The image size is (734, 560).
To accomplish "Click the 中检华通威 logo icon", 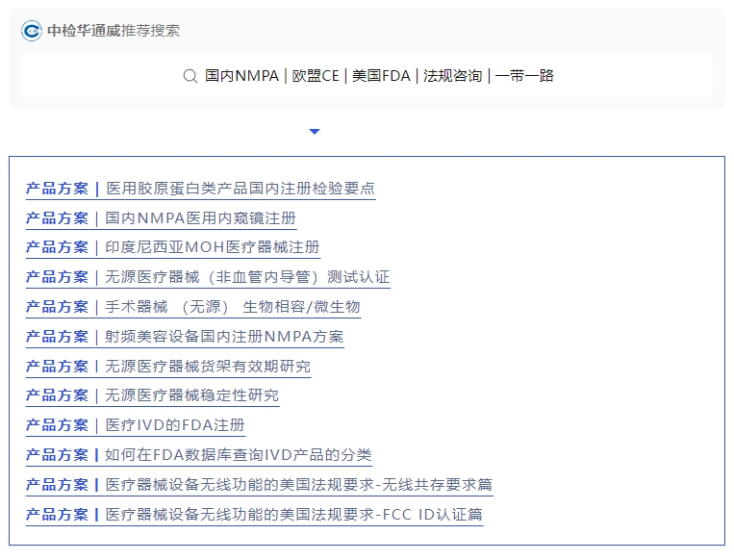I will 32,31.
